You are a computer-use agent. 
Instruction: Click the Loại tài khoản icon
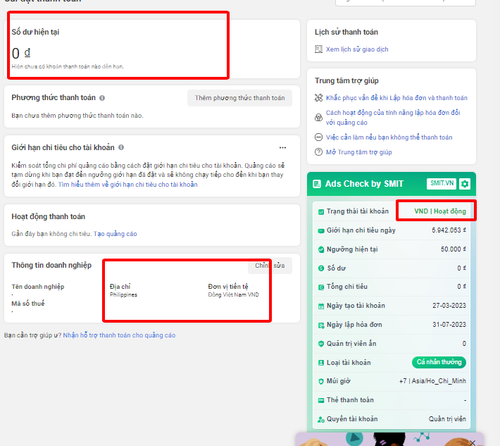click(x=321, y=363)
